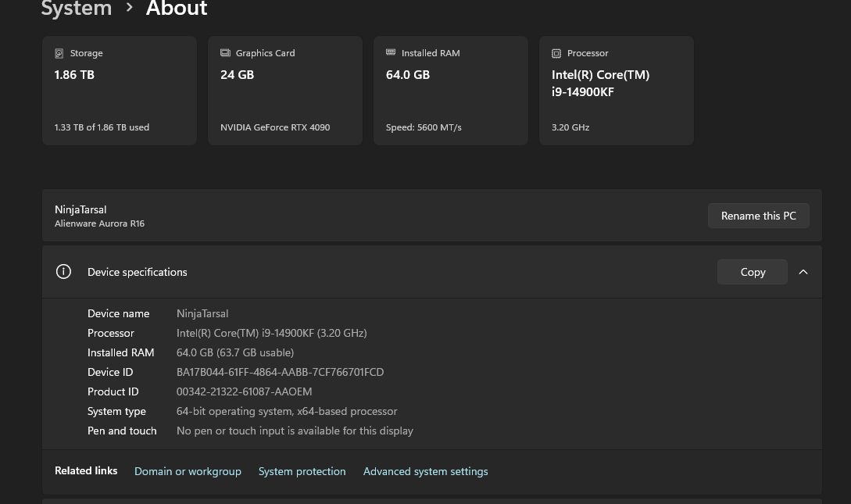Screen dimensions: 851x504
Task: Click 'Alienware Aurora R16' model text
Action: [99, 223]
